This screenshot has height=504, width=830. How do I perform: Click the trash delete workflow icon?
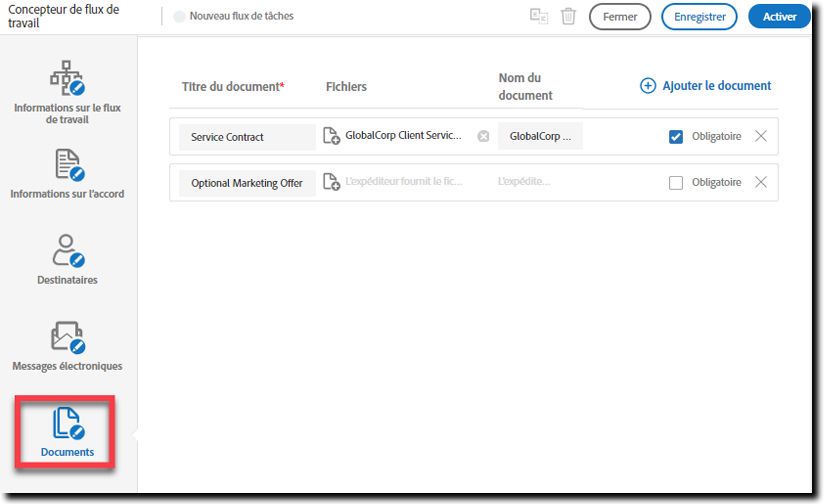click(x=568, y=16)
